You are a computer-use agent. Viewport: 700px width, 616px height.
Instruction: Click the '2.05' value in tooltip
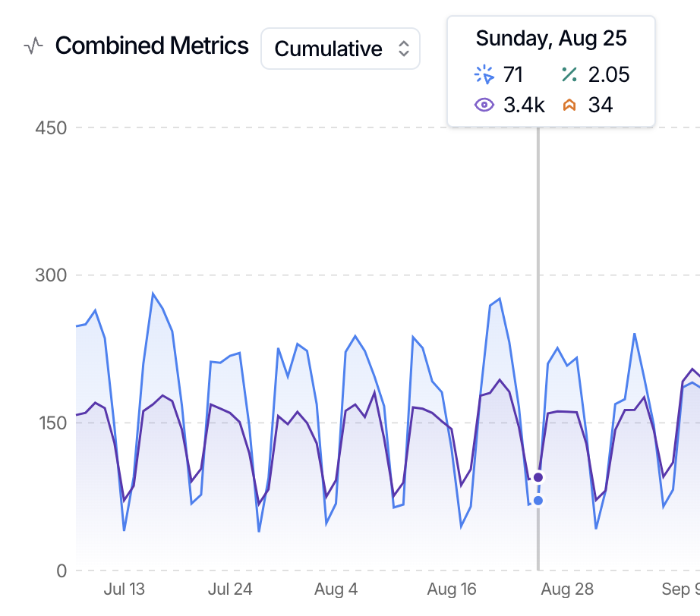608,74
